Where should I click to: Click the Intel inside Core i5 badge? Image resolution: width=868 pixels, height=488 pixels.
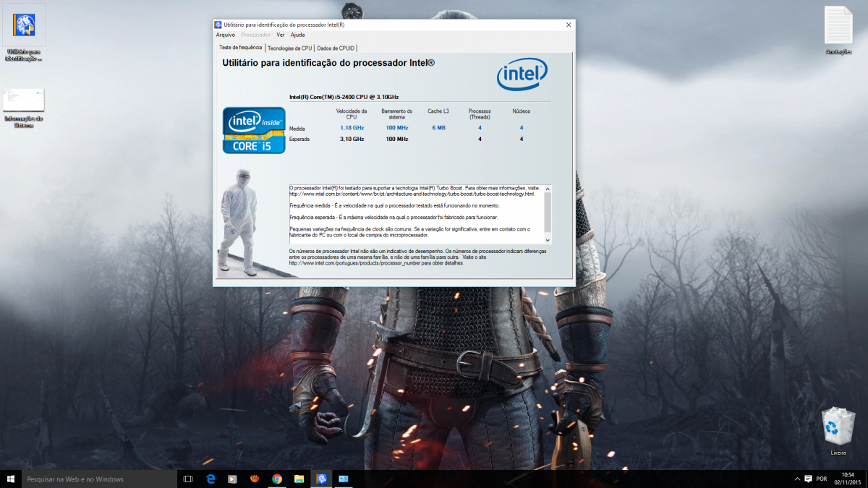pyautogui.click(x=254, y=130)
